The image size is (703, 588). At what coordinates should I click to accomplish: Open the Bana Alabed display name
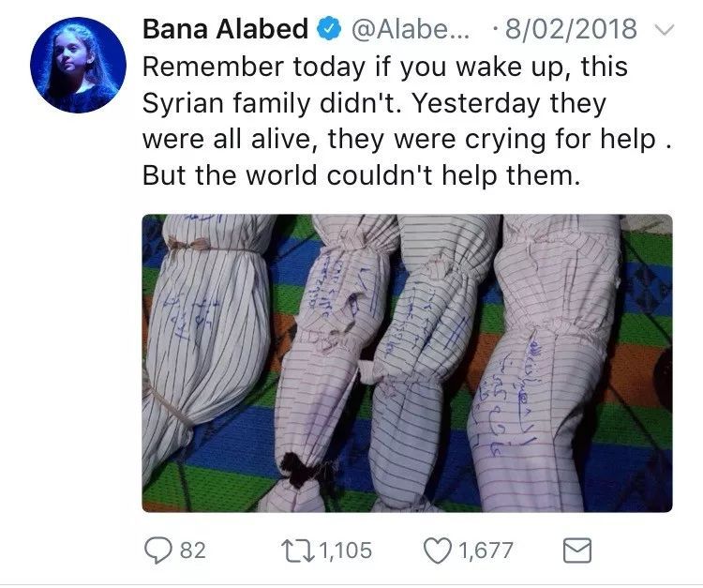coord(225,29)
